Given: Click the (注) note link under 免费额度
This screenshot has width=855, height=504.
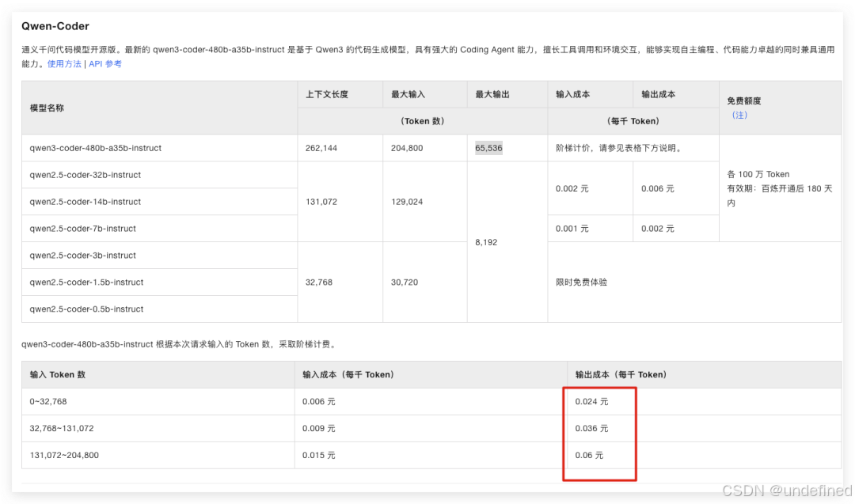Looking at the screenshot, I should 739,115.
